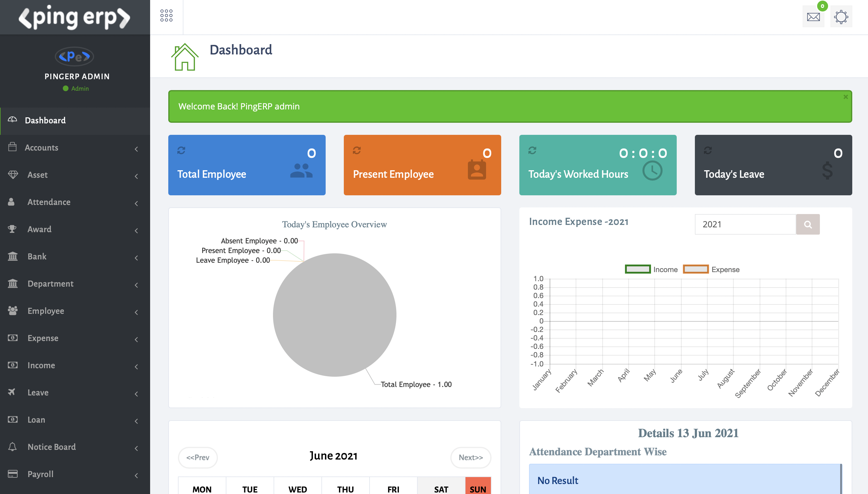Open the grid apps menu icon
868x494 pixels.
pos(166,16)
